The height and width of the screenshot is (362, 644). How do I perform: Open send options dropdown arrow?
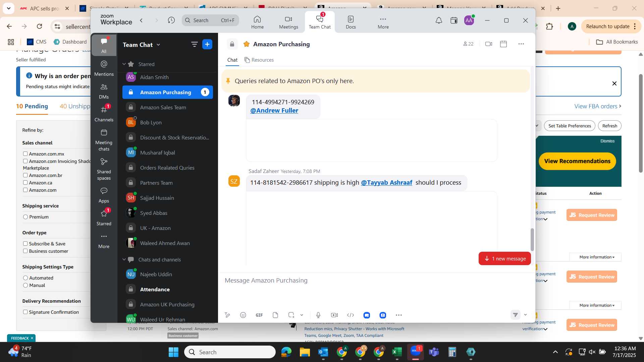[525, 315]
